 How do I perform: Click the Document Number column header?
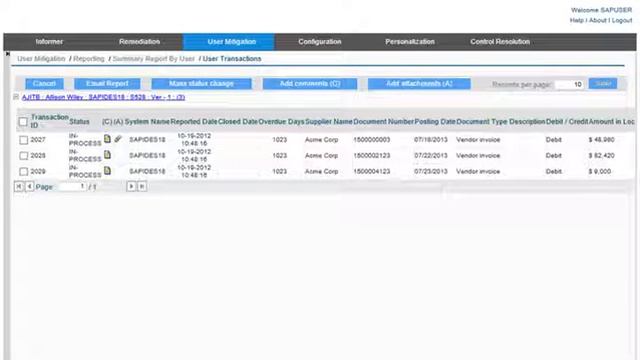pyautogui.click(x=384, y=122)
